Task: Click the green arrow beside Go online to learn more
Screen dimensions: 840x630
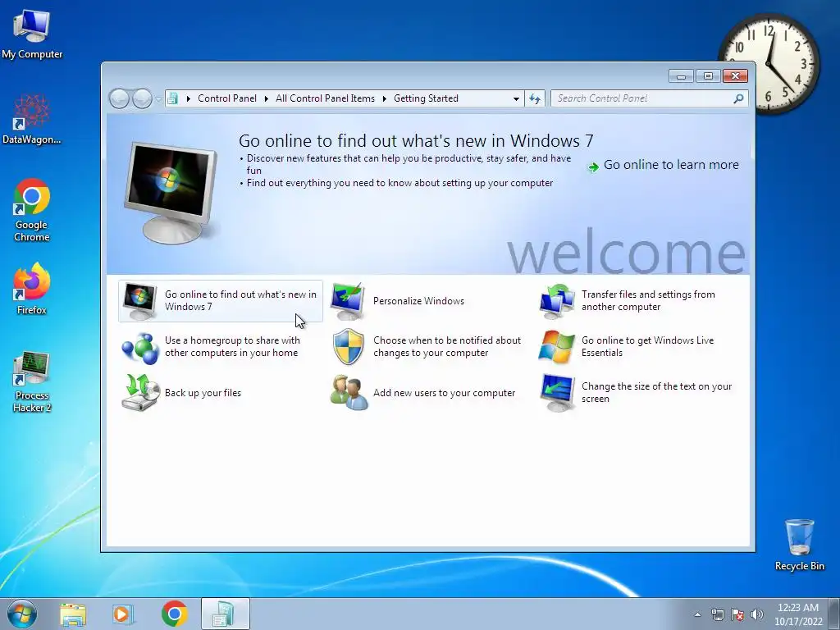Action: [x=593, y=167]
